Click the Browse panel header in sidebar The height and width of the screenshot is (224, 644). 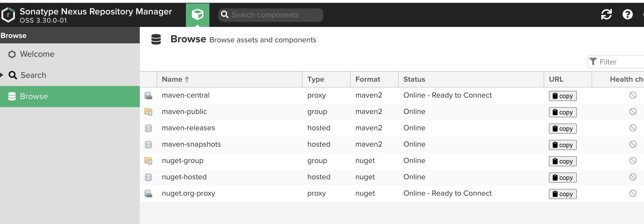pos(70,35)
